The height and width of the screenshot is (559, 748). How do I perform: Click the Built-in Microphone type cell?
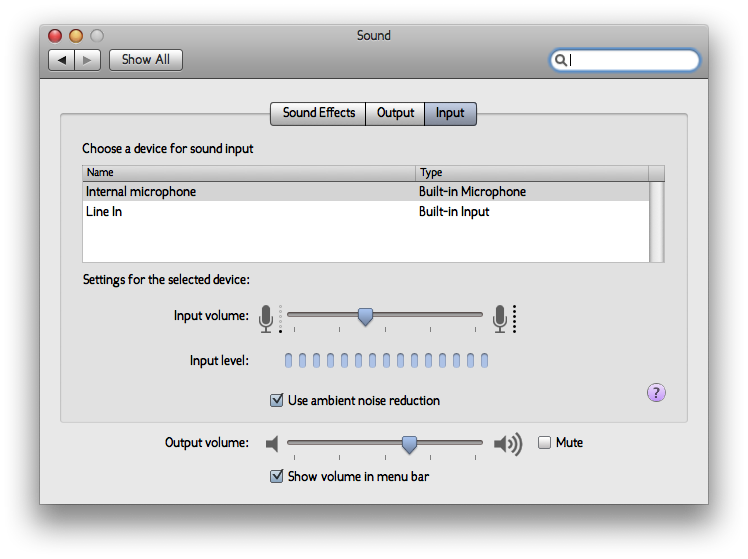click(472, 191)
